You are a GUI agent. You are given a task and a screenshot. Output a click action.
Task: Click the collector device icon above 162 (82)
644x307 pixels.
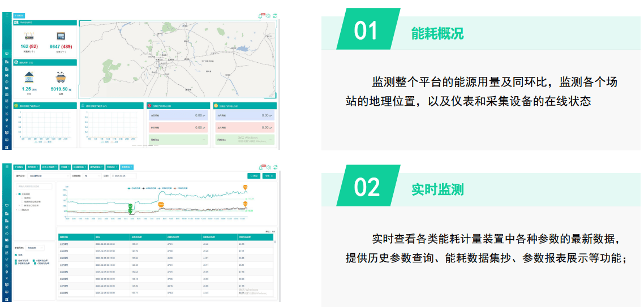click(29, 36)
